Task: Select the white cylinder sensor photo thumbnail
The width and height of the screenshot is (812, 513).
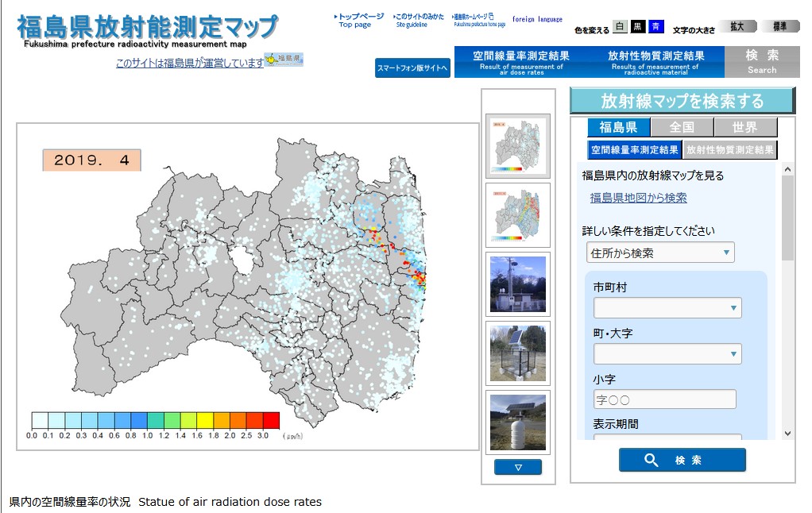Action: (x=517, y=422)
